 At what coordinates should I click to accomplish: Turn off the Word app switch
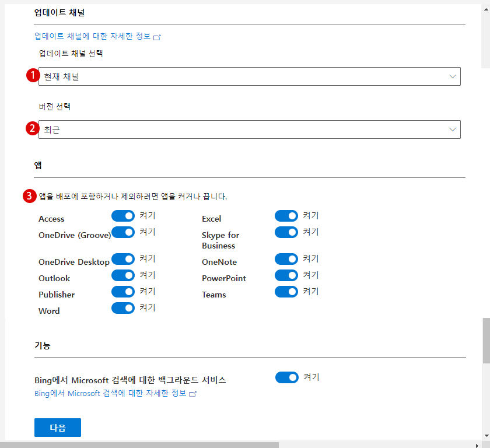point(123,308)
